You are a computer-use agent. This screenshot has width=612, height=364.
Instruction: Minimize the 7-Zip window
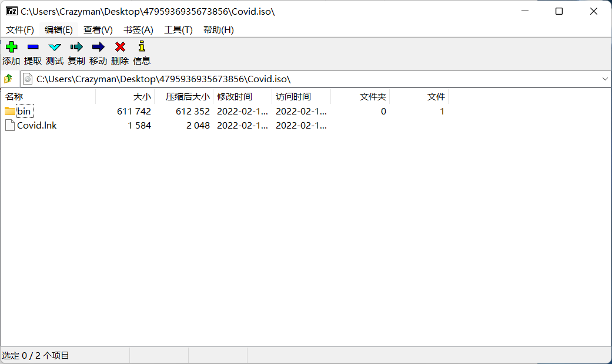525,11
